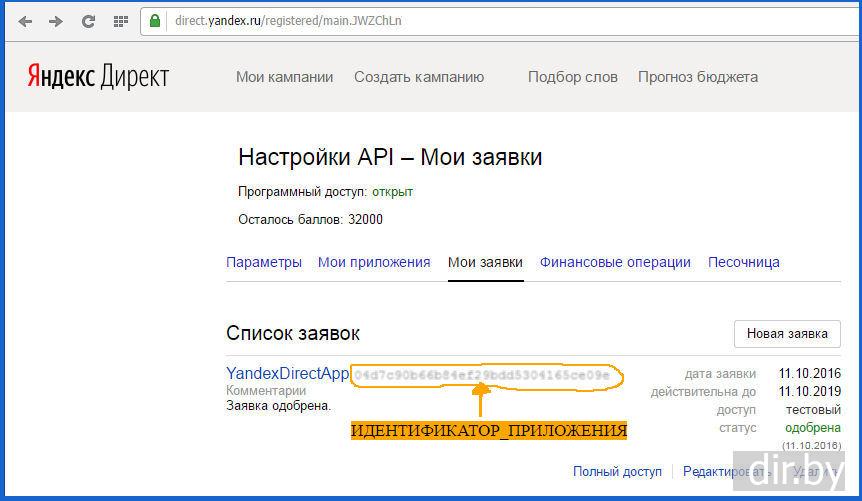This screenshot has width=862, height=501.
Task: Open the apps grid icon in the toolbar
Action: pyautogui.click(x=120, y=21)
